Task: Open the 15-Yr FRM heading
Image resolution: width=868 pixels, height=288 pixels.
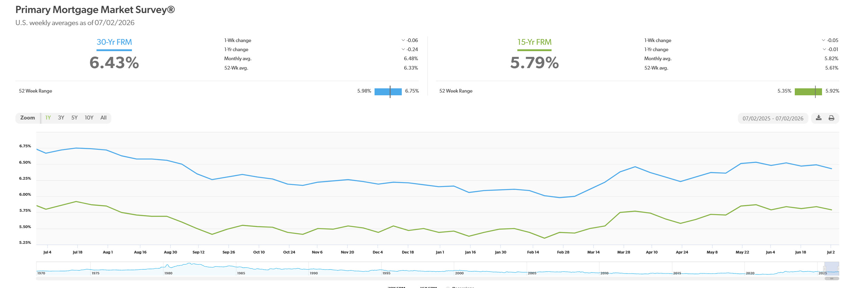Action: (x=534, y=42)
